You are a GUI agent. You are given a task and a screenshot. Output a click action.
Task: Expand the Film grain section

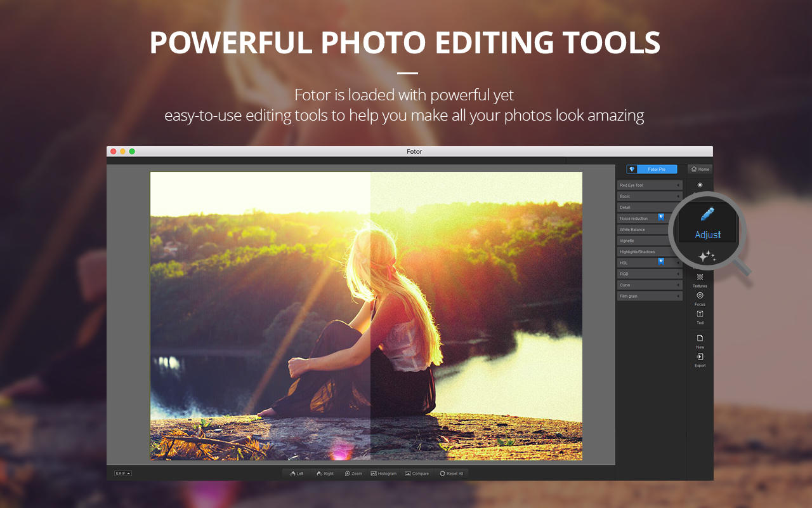[x=649, y=296]
